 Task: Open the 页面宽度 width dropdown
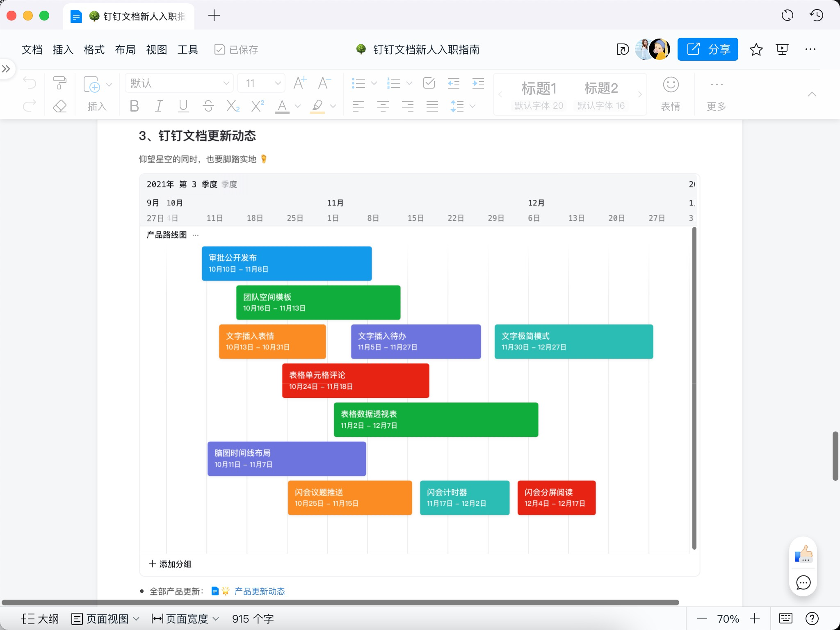(185, 619)
